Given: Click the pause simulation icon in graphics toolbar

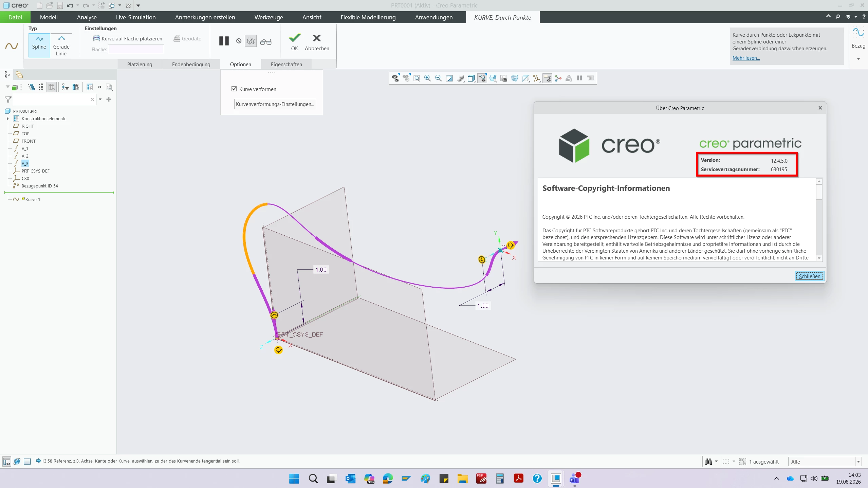Looking at the screenshot, I should [580, 78].
